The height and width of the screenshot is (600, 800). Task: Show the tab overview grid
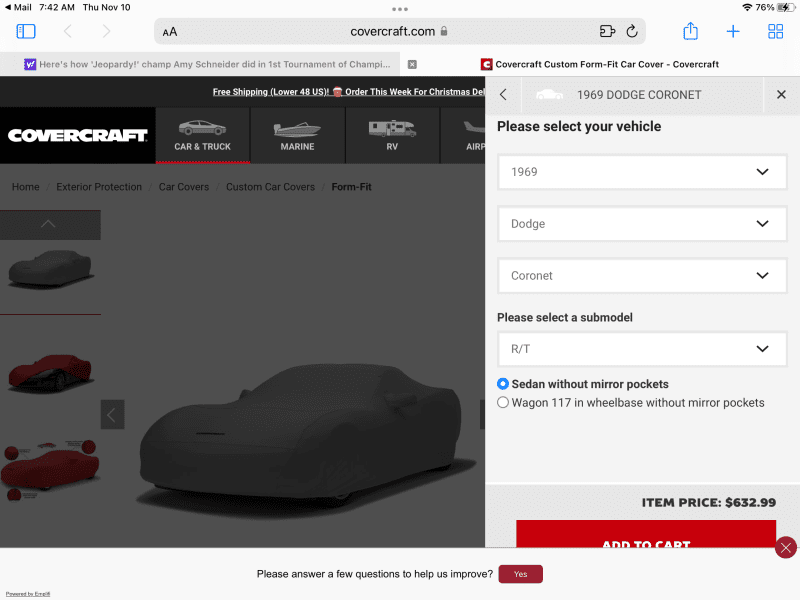point(776,32)
